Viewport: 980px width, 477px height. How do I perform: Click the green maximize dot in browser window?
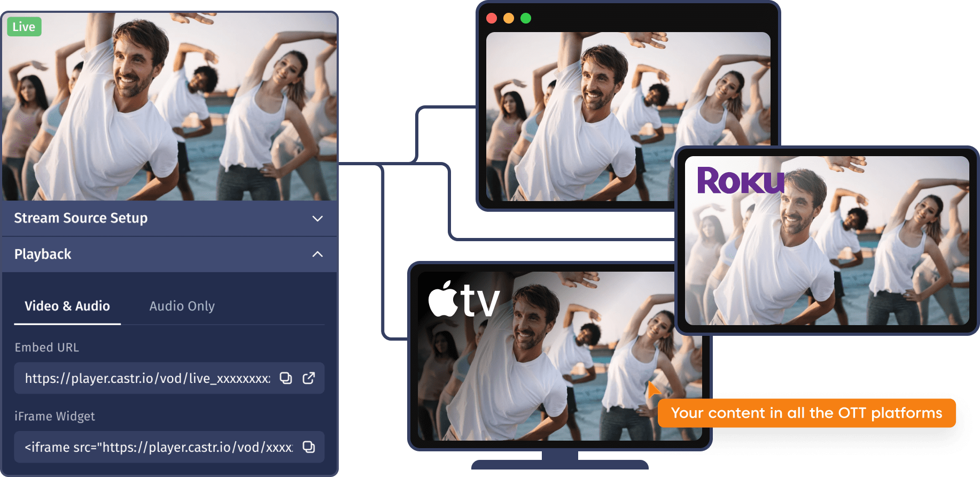click(526, 18)
